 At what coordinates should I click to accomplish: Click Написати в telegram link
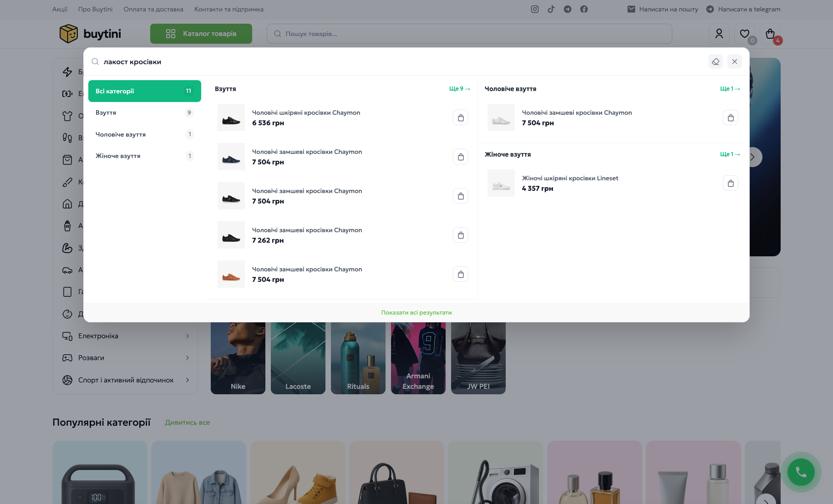tap(743, 9)
